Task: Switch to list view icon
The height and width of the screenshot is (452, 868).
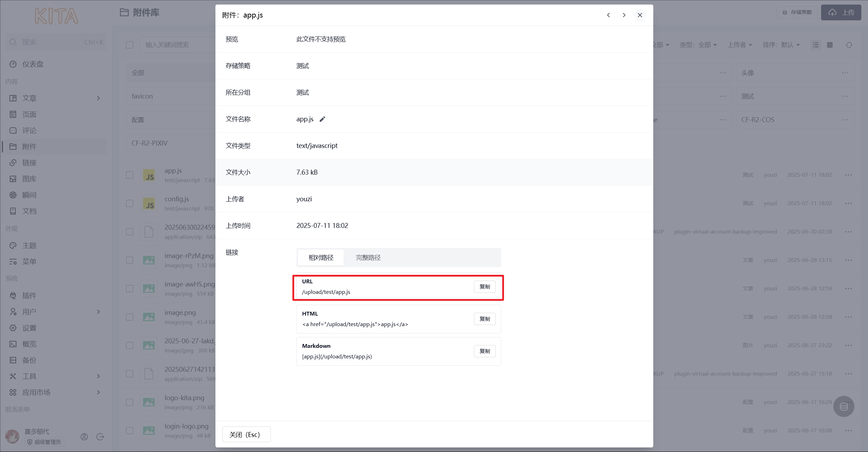Action: pos(816,45)
